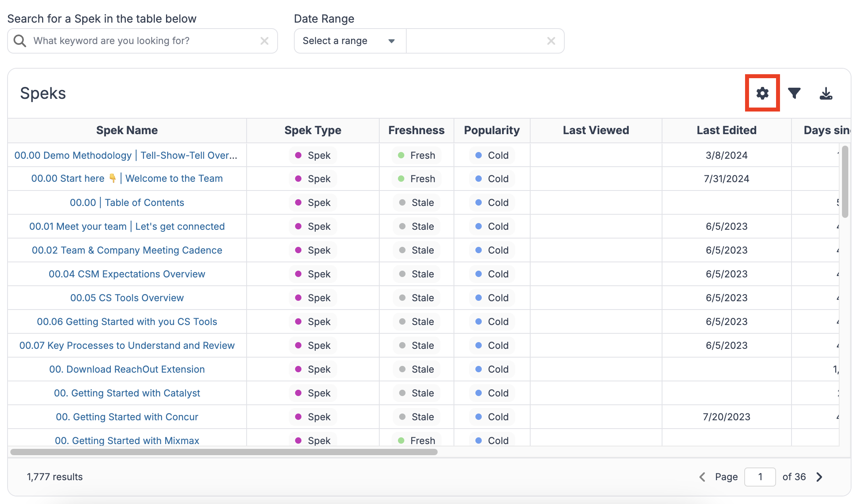Sort by Spek Name column header
Viewport: 865px width, 504px height.
coord(127,130)
